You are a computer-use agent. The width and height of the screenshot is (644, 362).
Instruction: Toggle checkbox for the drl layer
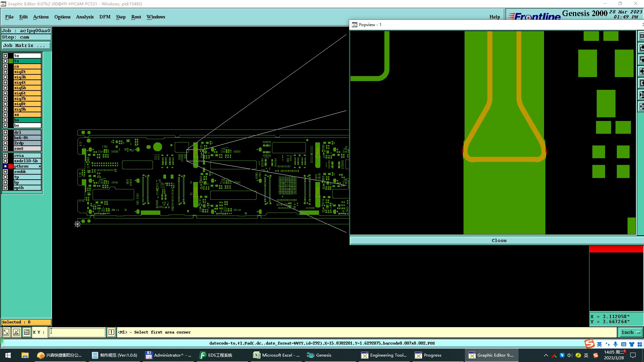(5, 132)
